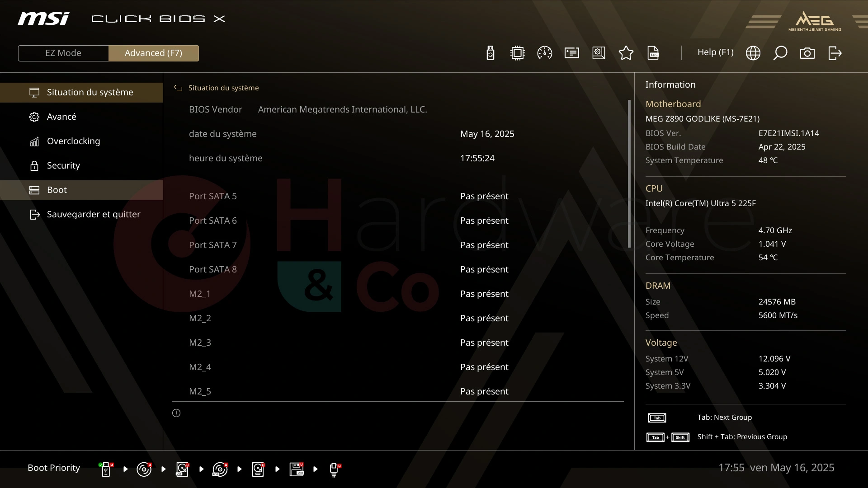Image resolution: width=868 pixels, height=488 pixels.
Task: Select the heure du système row label
Action: tap(226, 158)
